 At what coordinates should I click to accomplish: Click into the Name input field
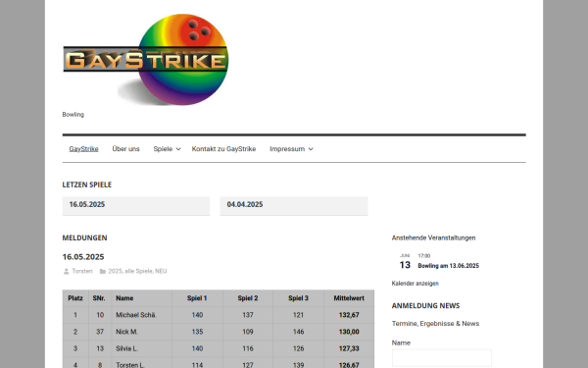click(x=442, y=358)
